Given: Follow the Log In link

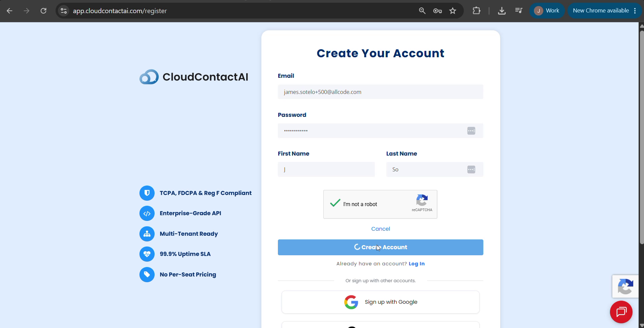Looking at the screenshot, I should coord(417,264).
